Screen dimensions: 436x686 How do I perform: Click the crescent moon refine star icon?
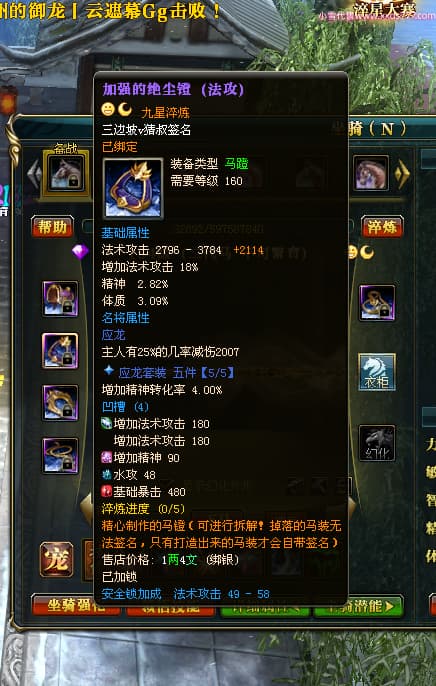(125, 109)
